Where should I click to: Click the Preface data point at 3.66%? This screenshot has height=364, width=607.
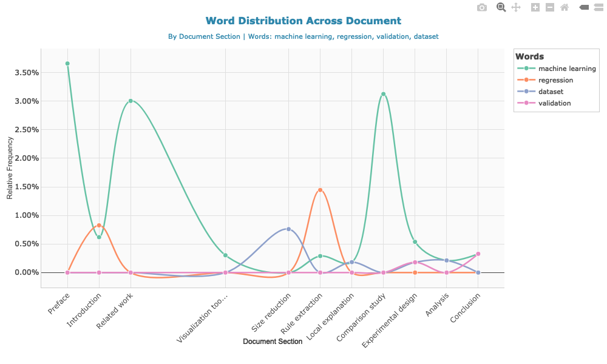(x=67, y=63)
